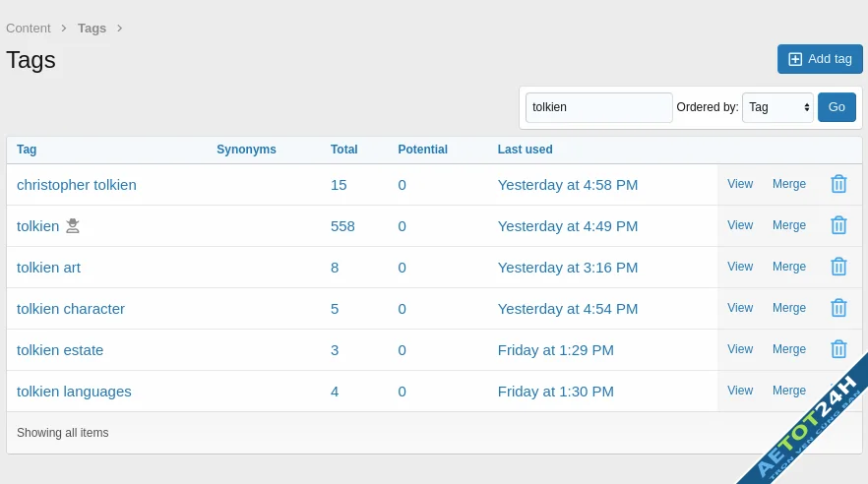Open Content in breadcrumb
Image resolution: width=868 pixels, height=484 pixels.
click(29, 29)
